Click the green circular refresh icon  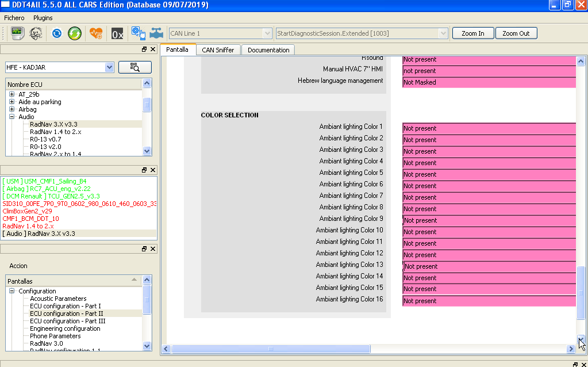click(75, 33)
